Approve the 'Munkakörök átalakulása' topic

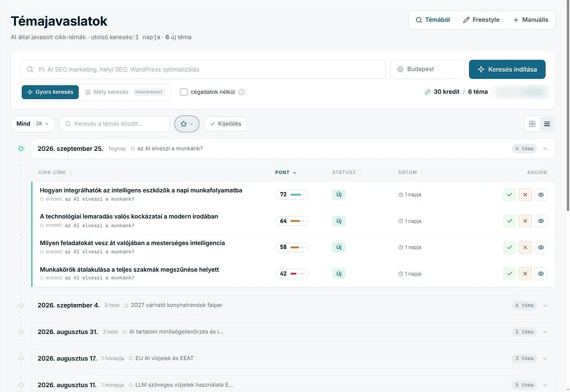510,274
